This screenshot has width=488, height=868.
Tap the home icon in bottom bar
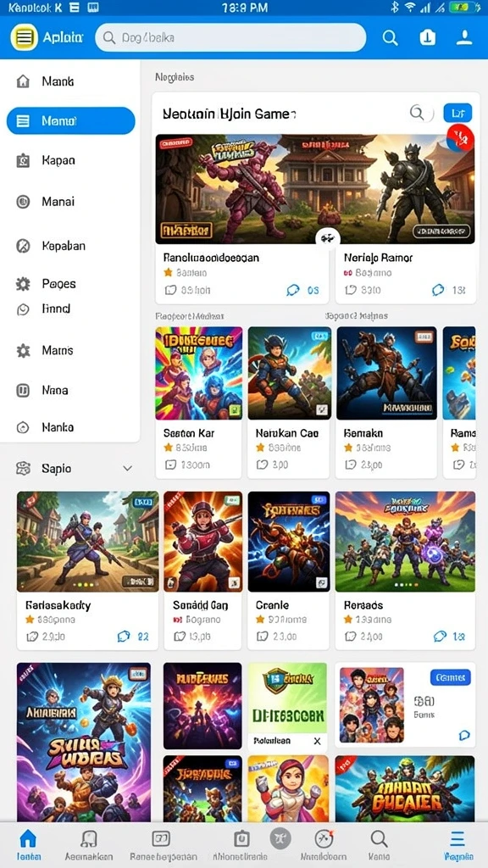(28, 838)
